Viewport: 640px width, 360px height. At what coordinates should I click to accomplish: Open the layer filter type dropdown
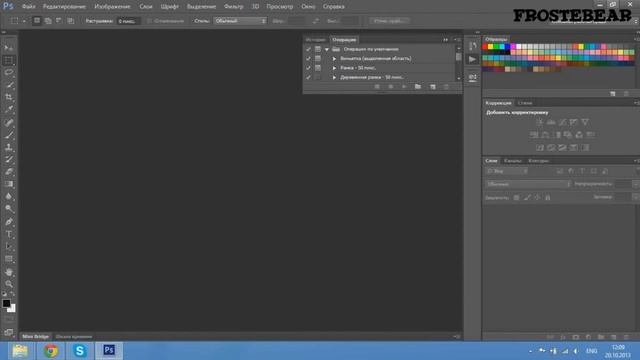click(507, 171)
